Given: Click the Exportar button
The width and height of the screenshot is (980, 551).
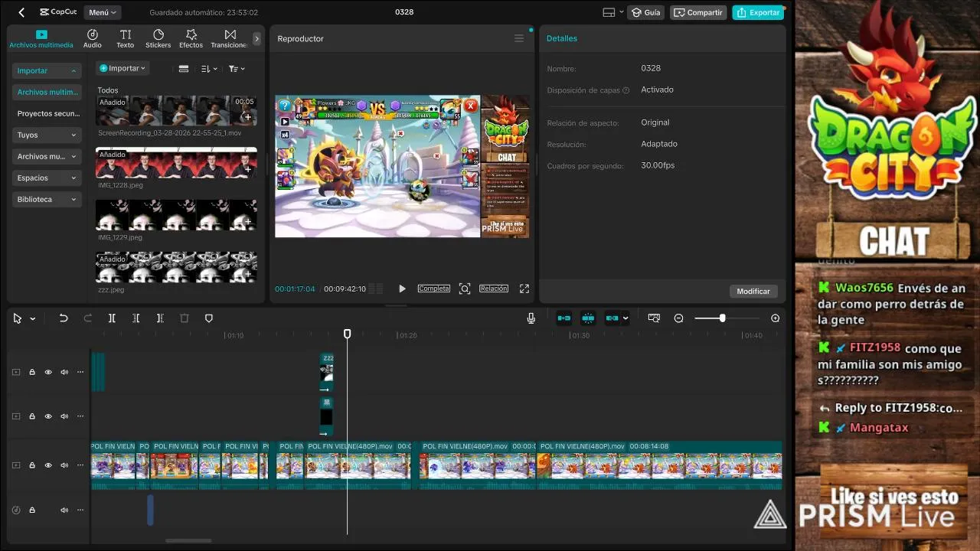Looking at the screenshot, I should pyautogui.click(x=758, y=12).
